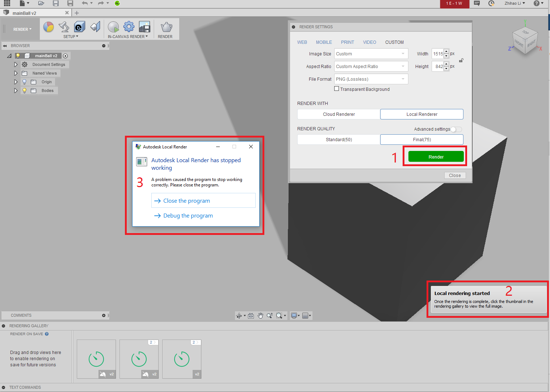The image size is (550, 392).
Task: Switch to the WEB tab
Action: coord(302,42)
